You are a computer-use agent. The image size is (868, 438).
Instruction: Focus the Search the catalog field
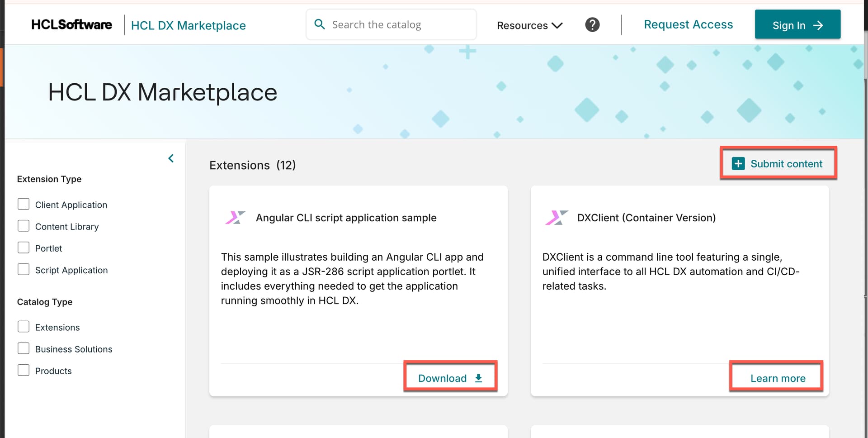[x=391, y=24]
